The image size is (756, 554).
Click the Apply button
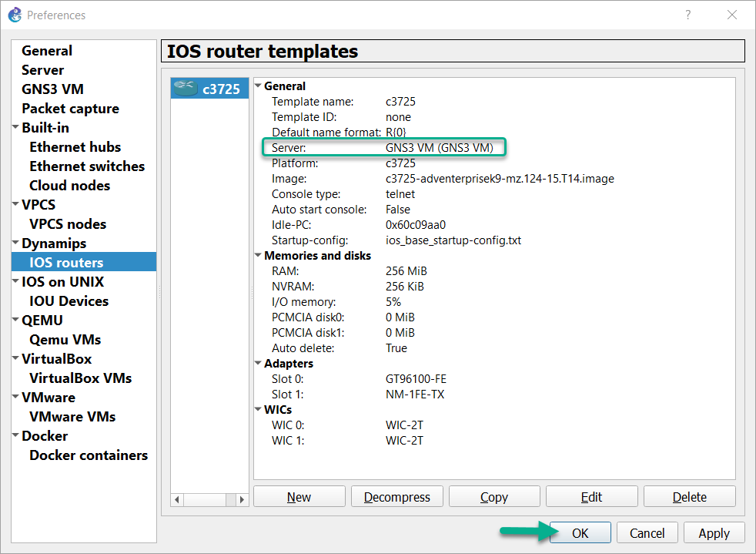714,532
